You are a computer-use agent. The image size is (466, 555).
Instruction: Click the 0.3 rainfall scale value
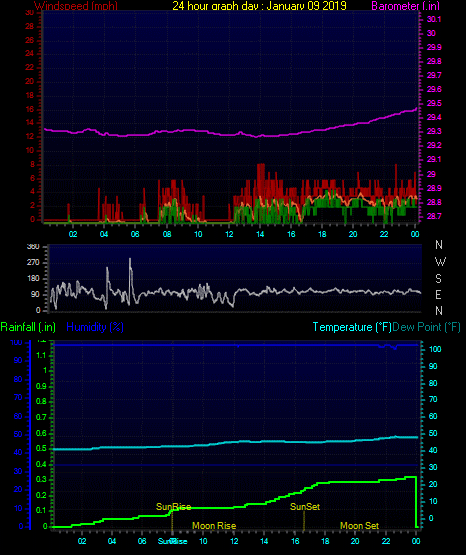pos(41,479)
